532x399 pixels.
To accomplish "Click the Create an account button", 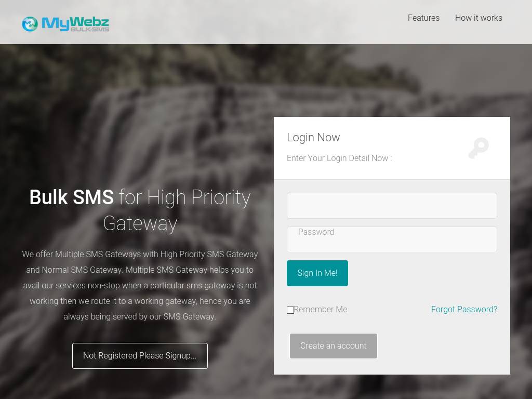I will (333, 345).
